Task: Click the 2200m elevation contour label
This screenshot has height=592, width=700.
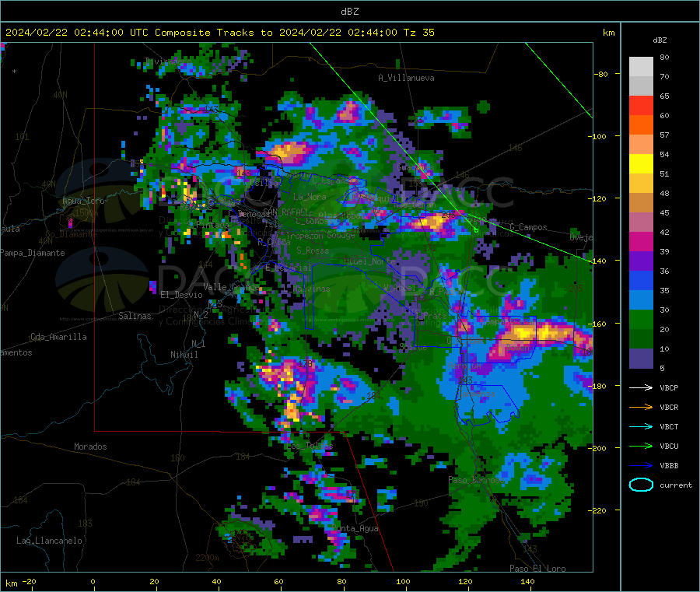Action: (207, 558)
